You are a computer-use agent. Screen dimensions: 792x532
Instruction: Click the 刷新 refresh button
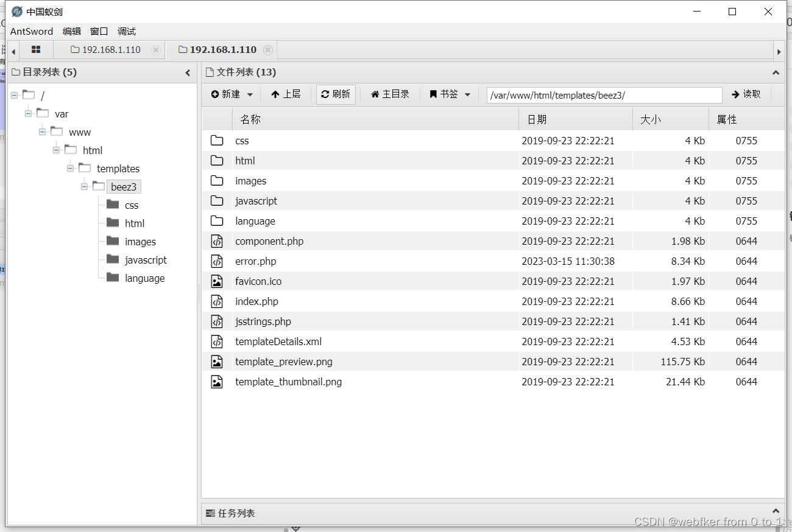(336, 94)
